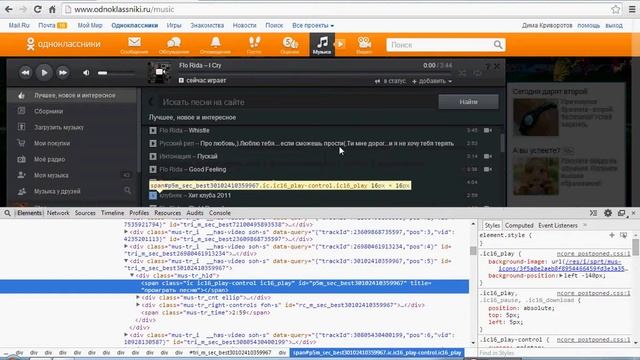
Task: Open the Video camera icon
Action: (x=364, y=44)
